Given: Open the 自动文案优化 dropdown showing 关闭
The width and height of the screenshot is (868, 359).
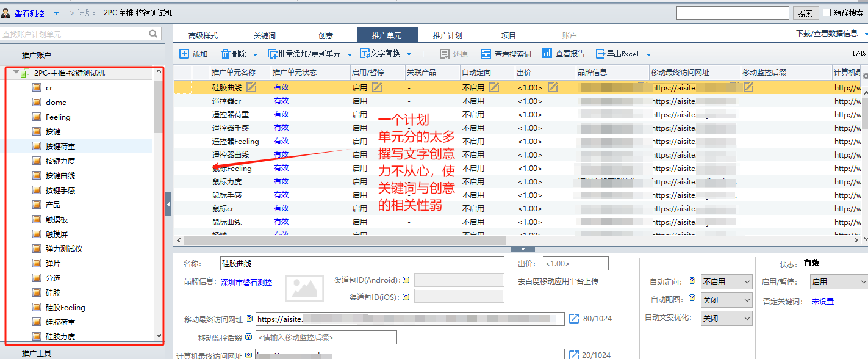Looking at the screenshot, I should (x=726, y=318).
